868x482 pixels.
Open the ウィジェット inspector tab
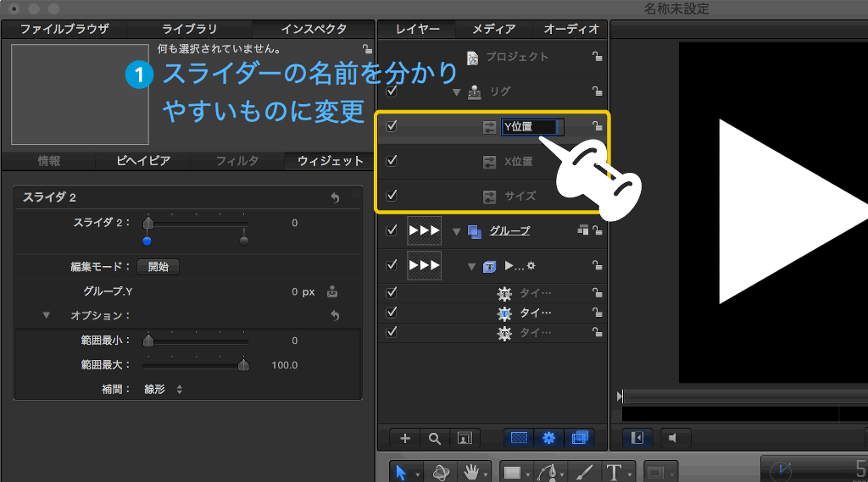tap(330, 161)
